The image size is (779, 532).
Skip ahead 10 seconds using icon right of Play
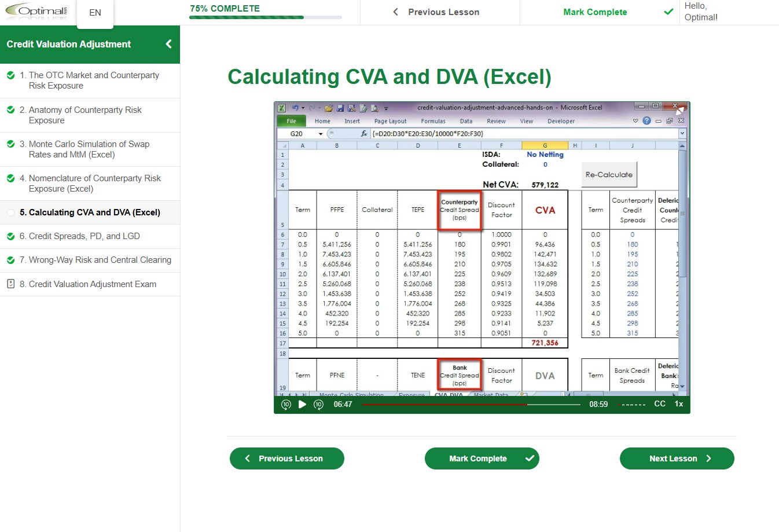[x=318, y=405]
